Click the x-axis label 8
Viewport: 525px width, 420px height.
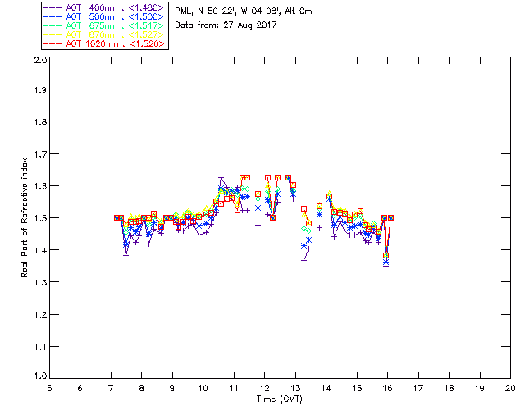pyautogui.click(x=142, y=388)
